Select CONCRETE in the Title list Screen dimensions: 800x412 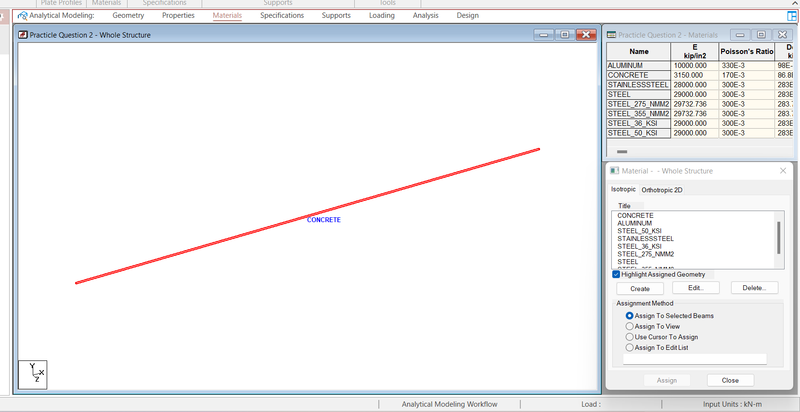tap(635, 216)
